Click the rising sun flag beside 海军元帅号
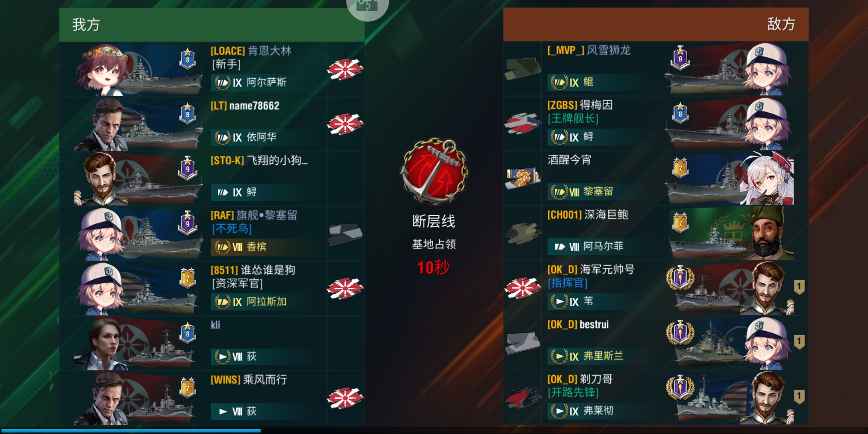 click(x=522, y=288)
